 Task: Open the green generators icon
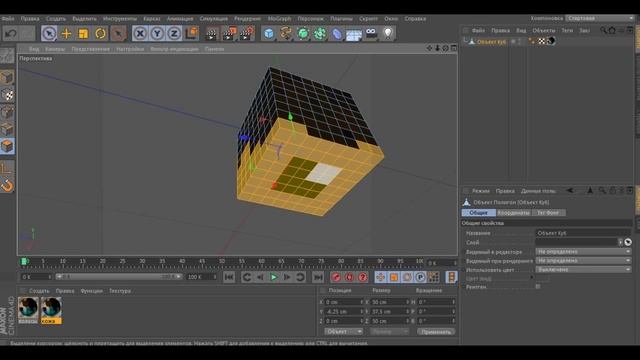(x=303, y=33)
